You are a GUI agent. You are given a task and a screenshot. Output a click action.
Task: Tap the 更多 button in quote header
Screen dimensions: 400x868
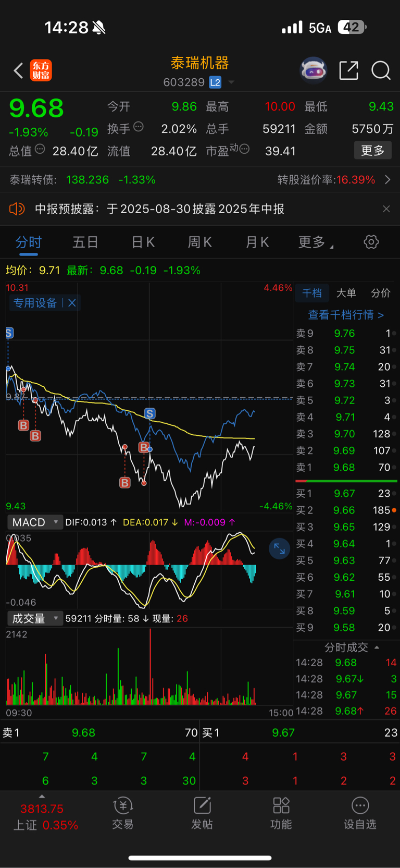click(x=373, y=151)
